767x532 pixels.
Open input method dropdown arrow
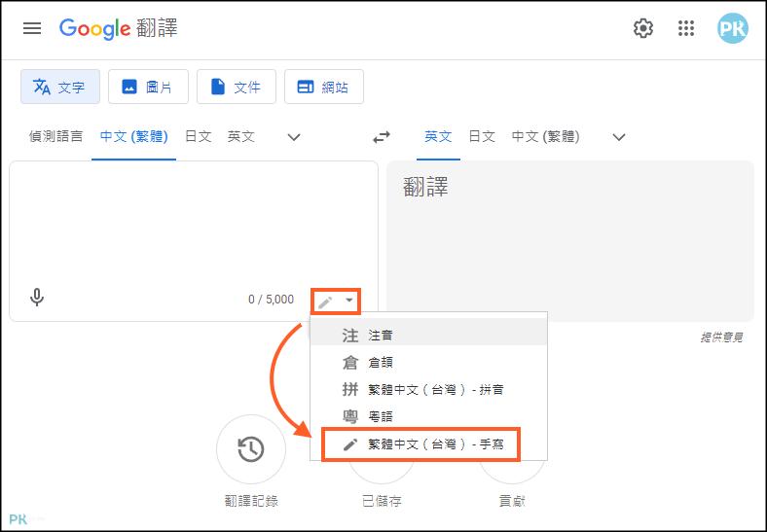(x=349, y=300)
